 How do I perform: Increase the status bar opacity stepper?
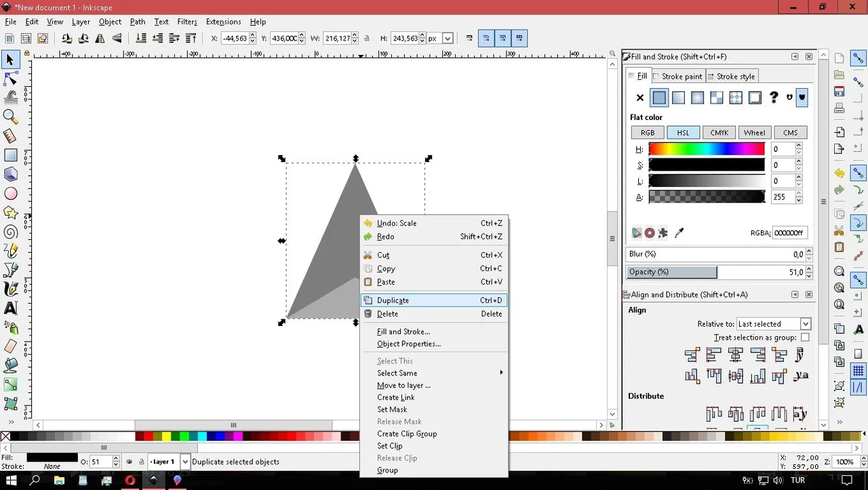coord(117,459)
